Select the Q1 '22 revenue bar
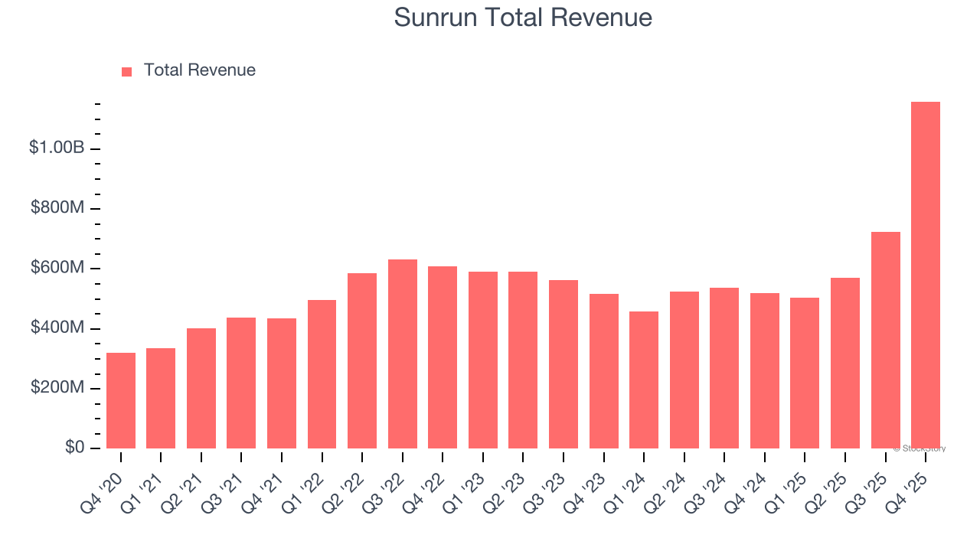 click(322, 374)
